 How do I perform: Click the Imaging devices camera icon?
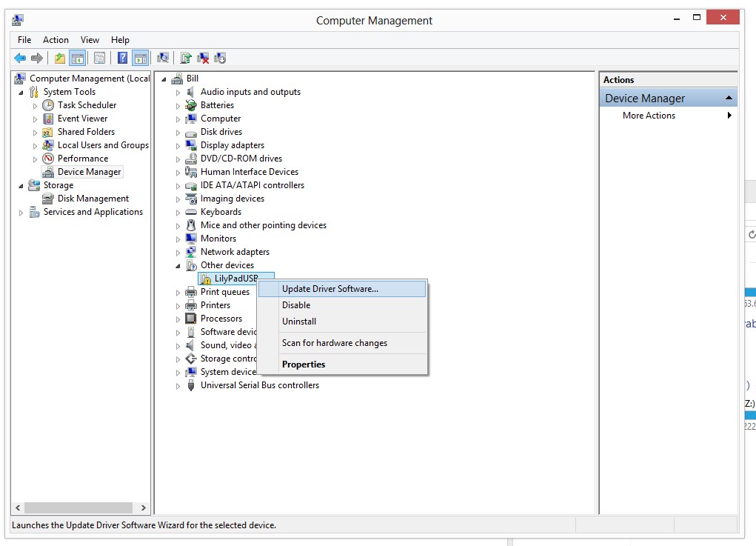coord(191,199)
